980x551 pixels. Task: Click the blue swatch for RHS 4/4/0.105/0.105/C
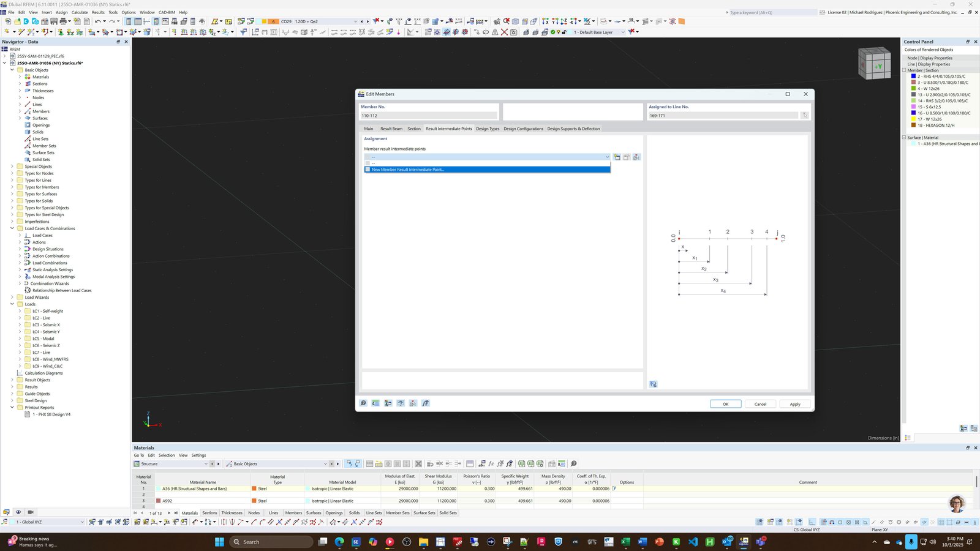click(x=913, y=77)
